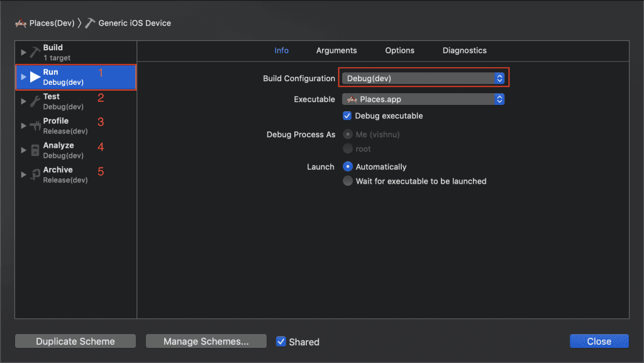
Task: Toggle the Shared scheme checkbox
Action: (281, 341)
